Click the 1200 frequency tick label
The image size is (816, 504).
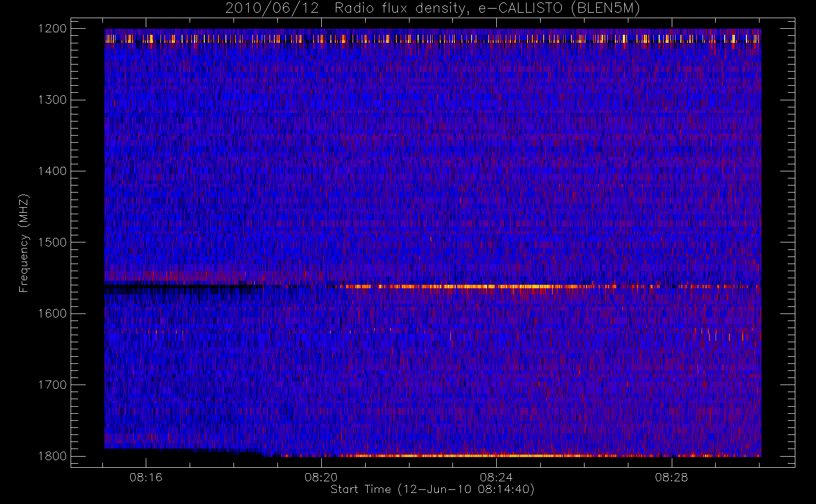click(x=52, y=29)
